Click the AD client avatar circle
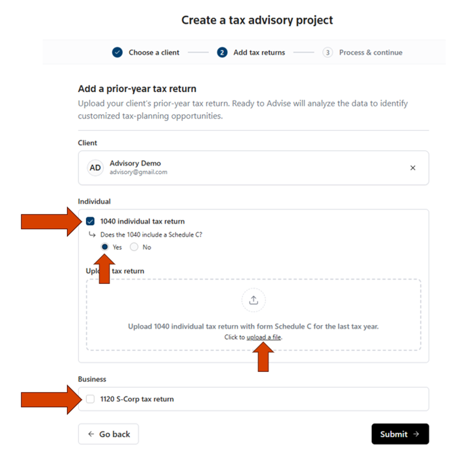476x450 pixels. (95, 168)
